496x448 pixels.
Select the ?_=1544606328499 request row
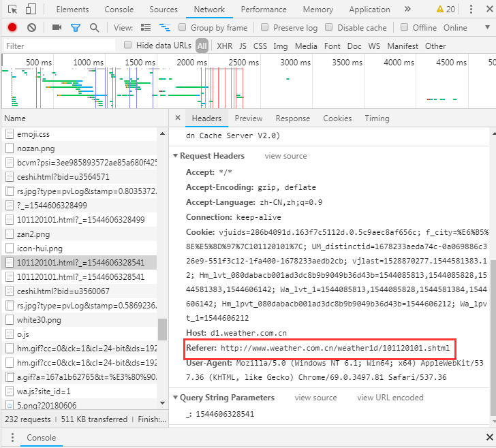[79, 205]
